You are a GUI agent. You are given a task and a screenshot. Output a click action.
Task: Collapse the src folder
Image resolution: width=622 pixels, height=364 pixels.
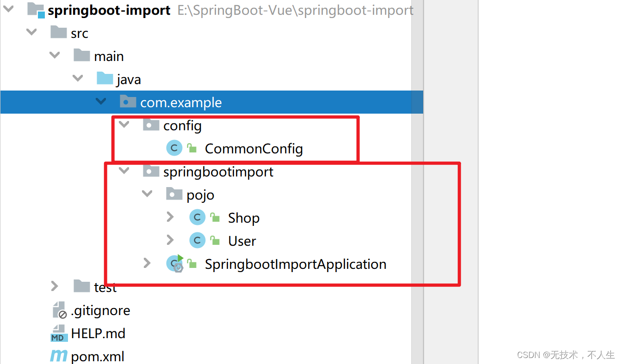click(x=31, y=32)
